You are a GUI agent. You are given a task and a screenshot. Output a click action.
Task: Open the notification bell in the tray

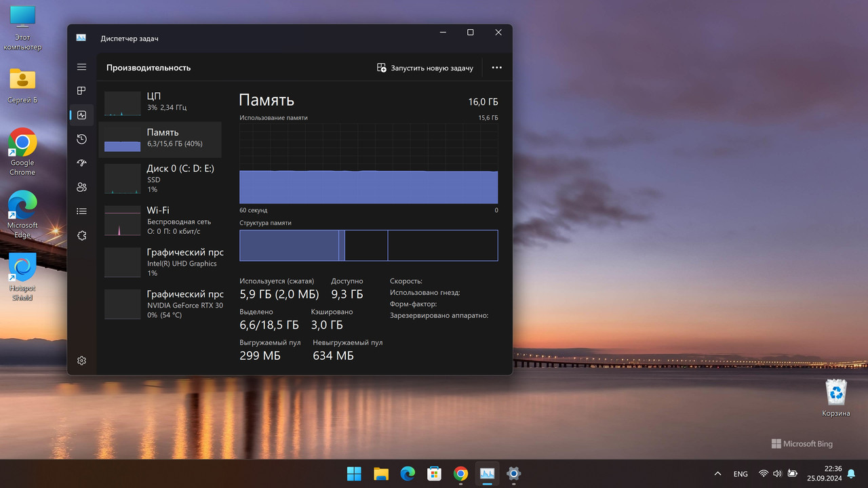(851, 474)
